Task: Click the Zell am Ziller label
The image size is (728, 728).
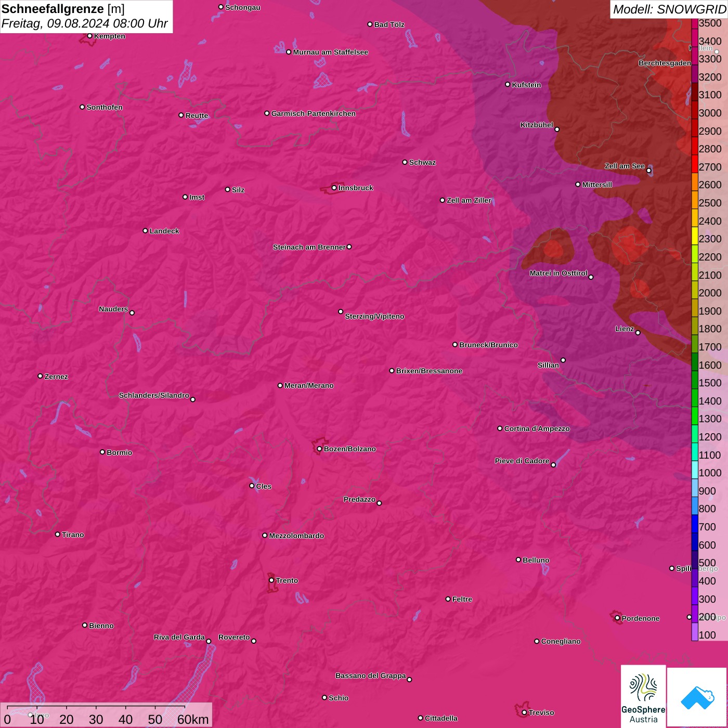Action: (469, 200)
